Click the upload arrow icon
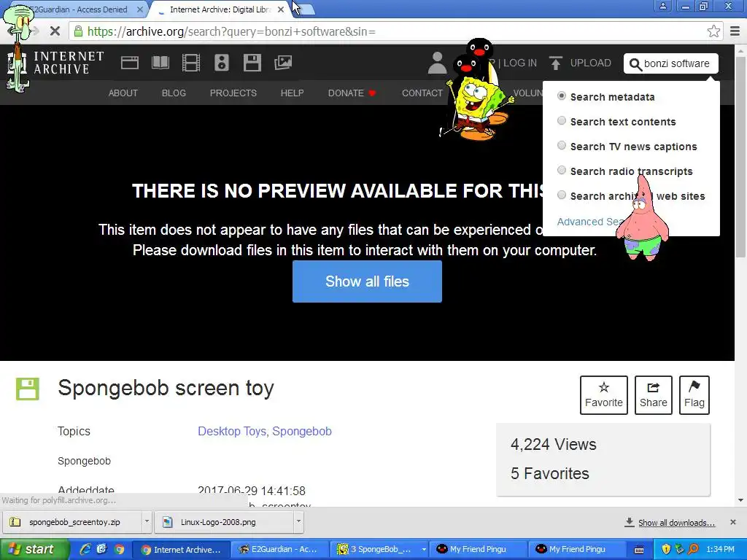Screen dimensions: 747x560 [x=555, y=63]
